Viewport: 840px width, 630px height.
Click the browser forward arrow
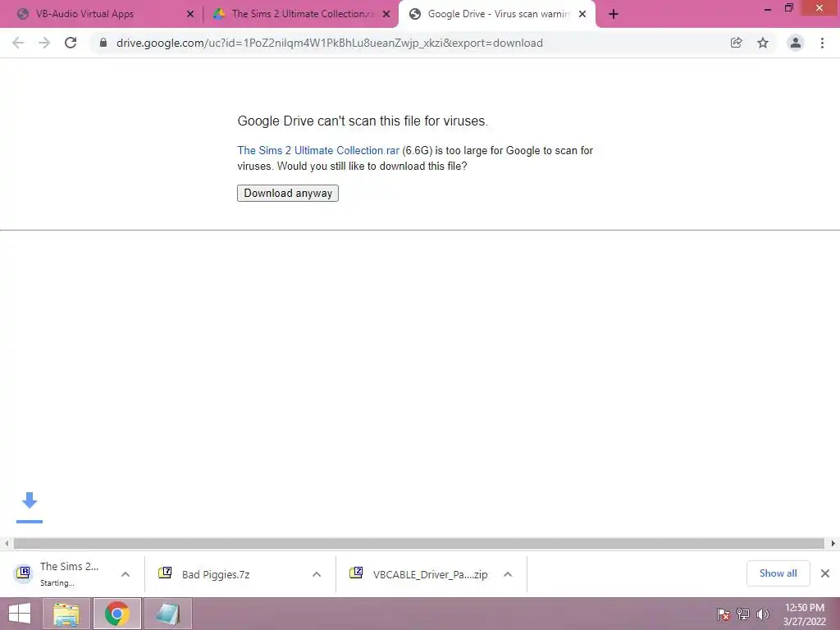tap(44, 43)
